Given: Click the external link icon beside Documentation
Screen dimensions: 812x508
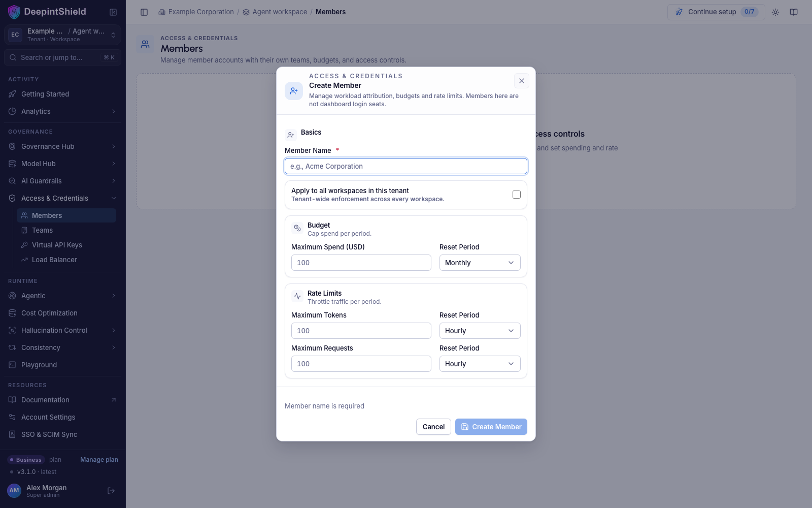Looking at the screenshot, I should click(114, 400).
